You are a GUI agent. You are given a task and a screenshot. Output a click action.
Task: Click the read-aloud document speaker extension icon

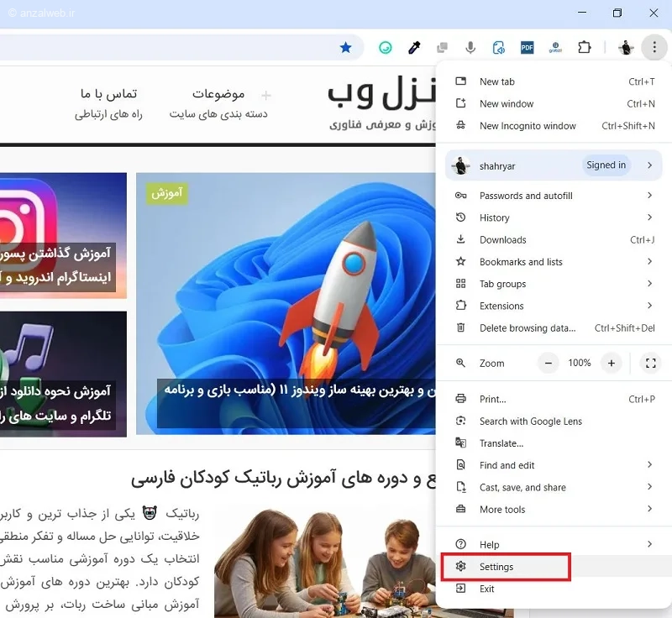[498, 48]
